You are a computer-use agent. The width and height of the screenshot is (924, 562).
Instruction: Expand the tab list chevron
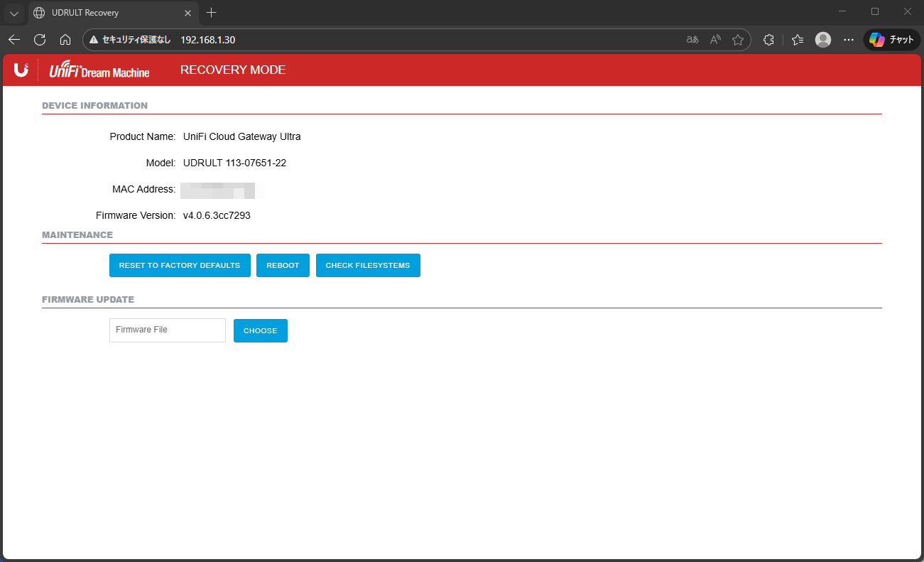pos(14,13)
